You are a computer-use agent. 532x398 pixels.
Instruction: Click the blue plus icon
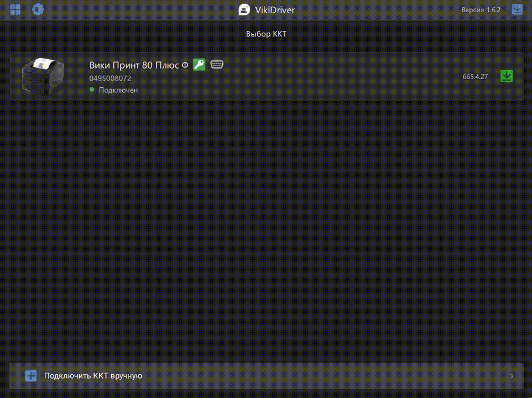click(x=31, y=376)
